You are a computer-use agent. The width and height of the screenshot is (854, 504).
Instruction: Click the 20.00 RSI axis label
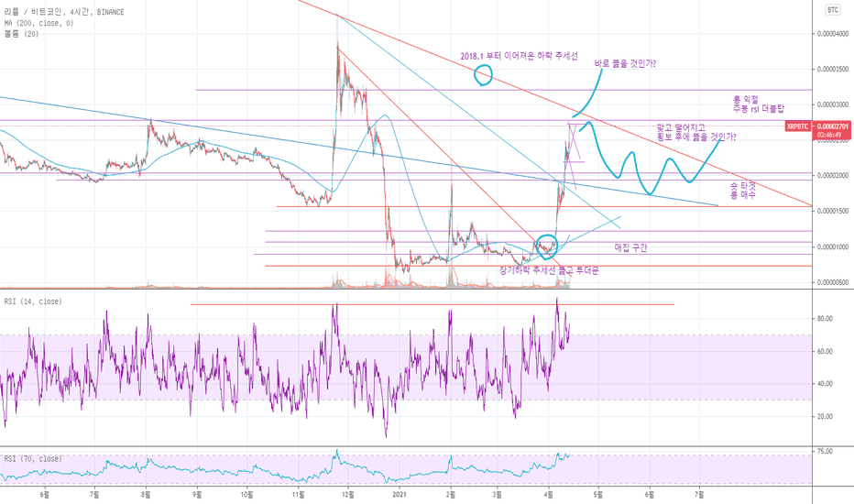[825, 416]
